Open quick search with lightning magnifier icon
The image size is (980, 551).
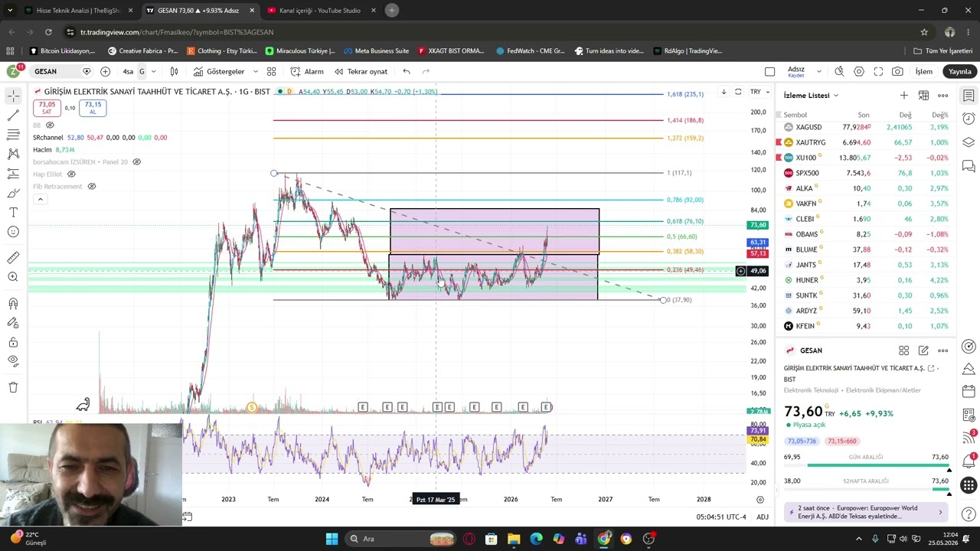[x=839, y=71]
